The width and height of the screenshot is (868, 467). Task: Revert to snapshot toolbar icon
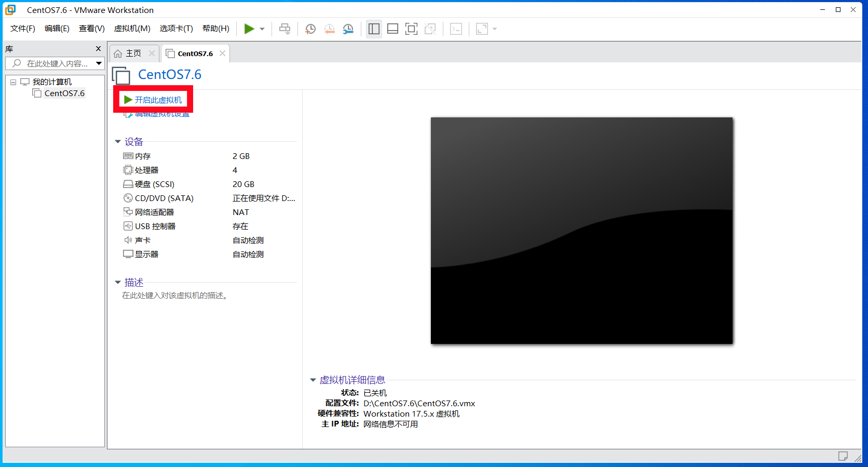[x=330, y=29]
